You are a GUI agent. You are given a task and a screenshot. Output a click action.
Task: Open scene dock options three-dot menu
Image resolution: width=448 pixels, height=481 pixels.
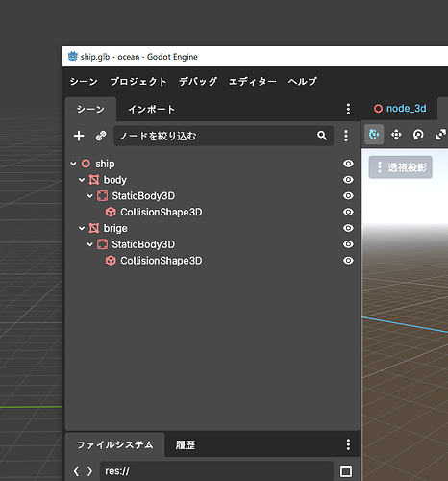[x=348, y=109]
